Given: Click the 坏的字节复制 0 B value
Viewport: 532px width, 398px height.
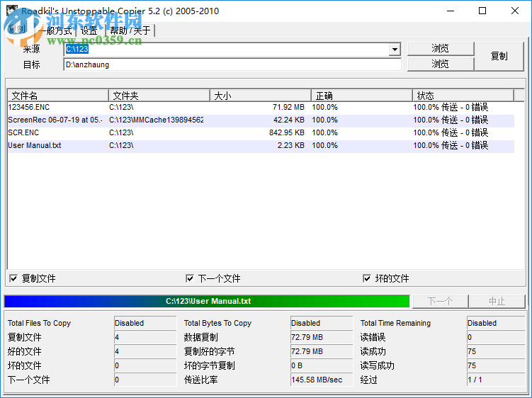Looking at the screenshot, I should tap(322, 365).
